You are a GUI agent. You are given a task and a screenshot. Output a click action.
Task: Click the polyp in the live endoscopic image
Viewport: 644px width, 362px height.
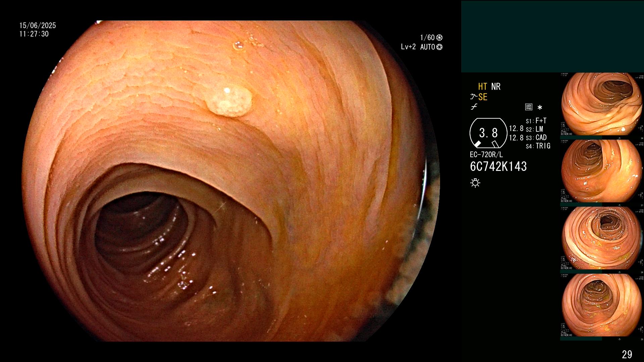pyautogui.click(x=230, y=100)
